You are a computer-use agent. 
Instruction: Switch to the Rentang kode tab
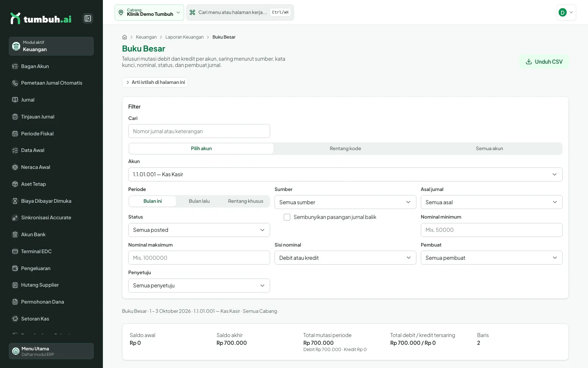tap(345, 149)
